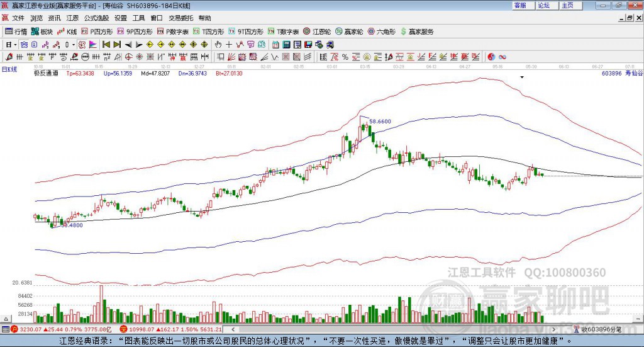Collapse volume panel with up triangle button
This screenshot has width=644, height=347.
[x=6, y=319]
